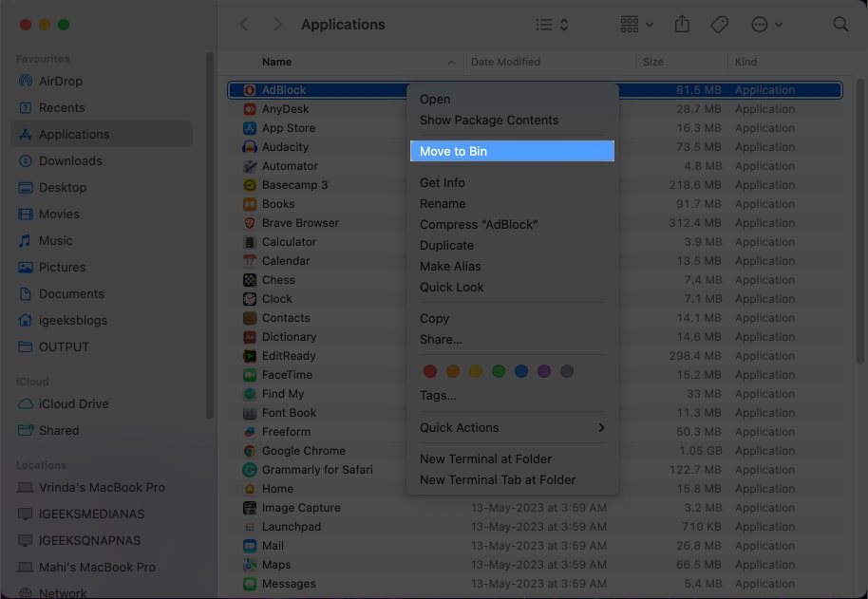Open the Group By dropdown in toolbar

(636, 25)
